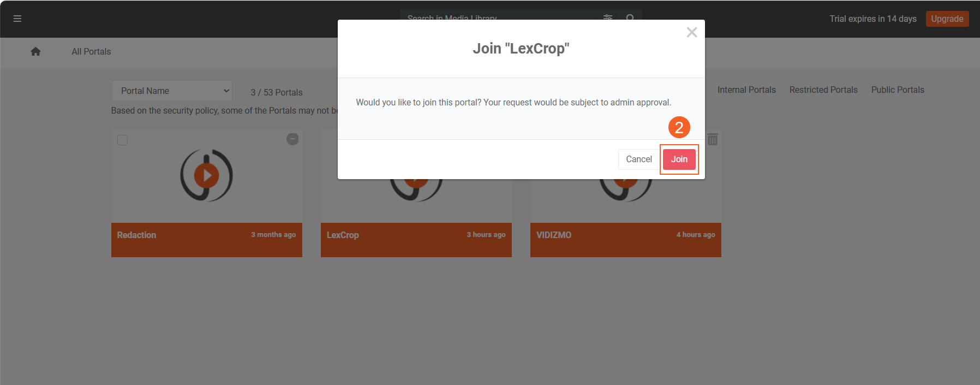This screenshot has width=980, height=385.
Task: Close the Join LexCrop dialog
Action: click(692, 32)
